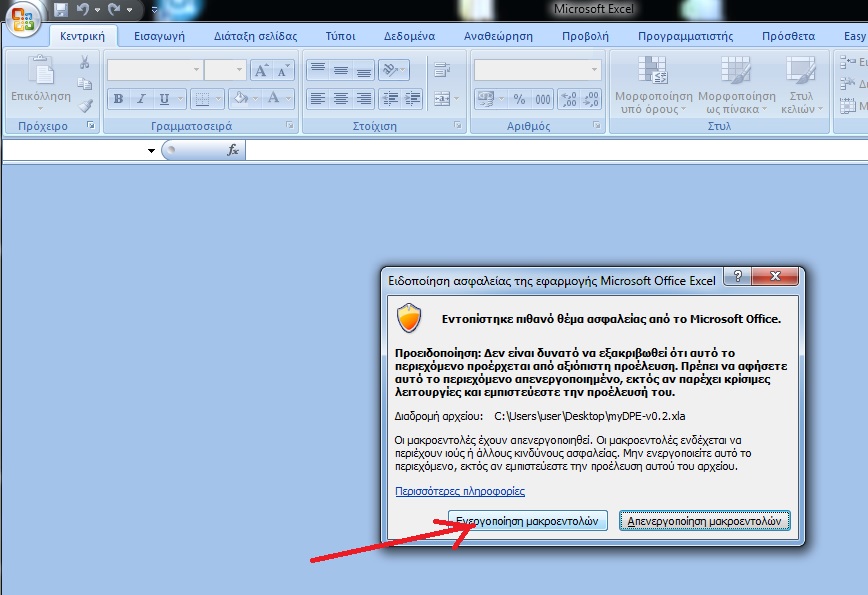Select the Format Painter brush icon
The image size is (868, 595).
pyautogui.click(x=85, y=104)
